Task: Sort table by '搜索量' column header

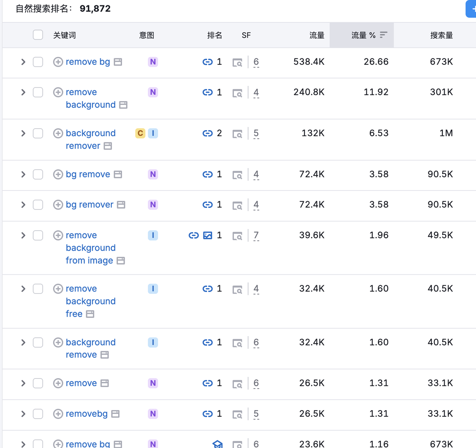Action: pos(441,35)
